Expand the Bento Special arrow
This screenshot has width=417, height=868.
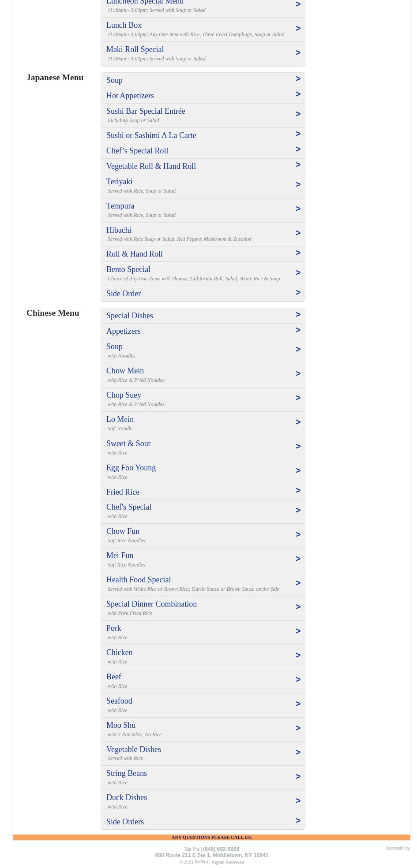(298, 273)
